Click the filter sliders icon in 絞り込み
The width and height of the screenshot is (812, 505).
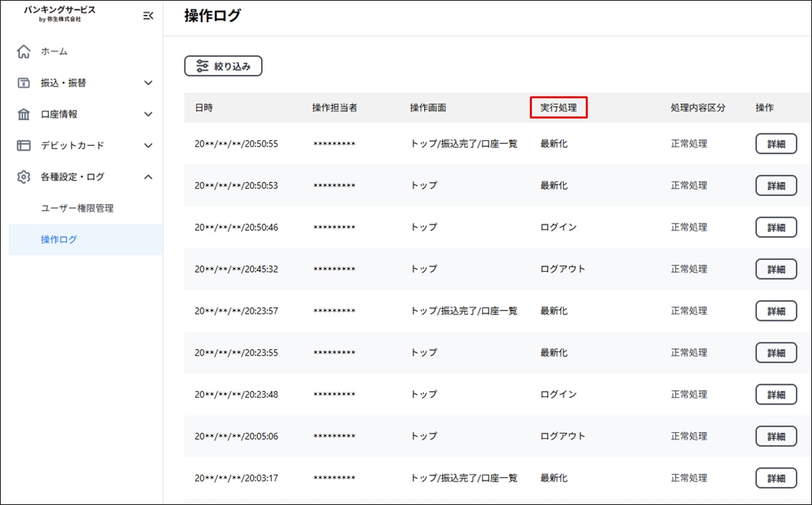202,66
